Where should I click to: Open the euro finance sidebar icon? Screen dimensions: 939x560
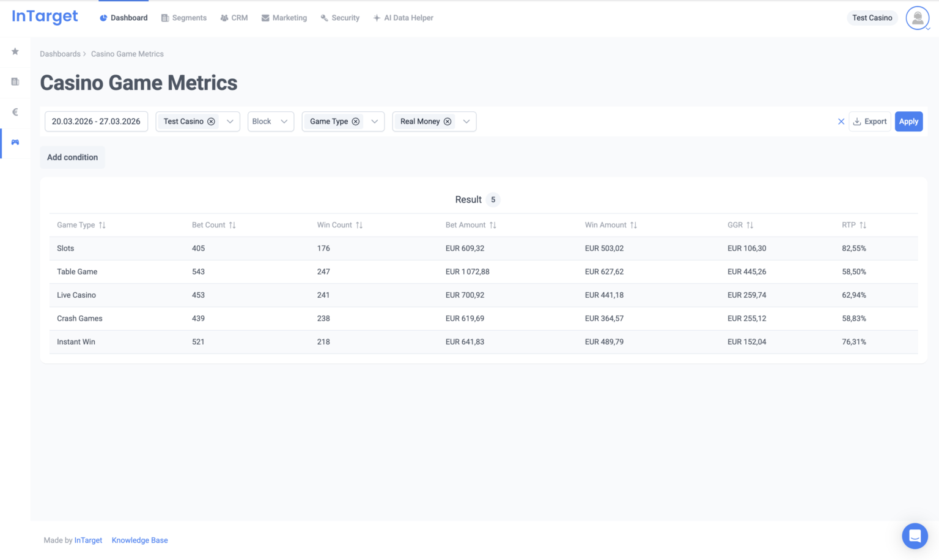click(x=15, y=112)
